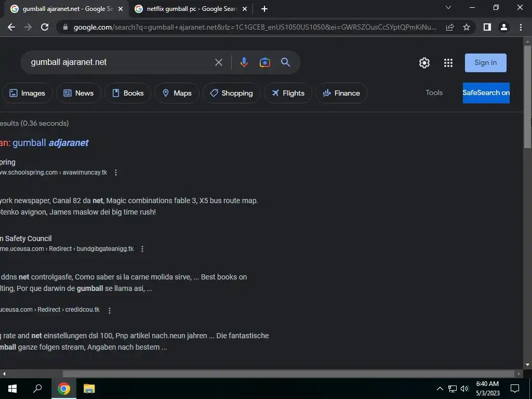532x399 pixels.
Task: Filter results by News
Action: pos(79,93)
